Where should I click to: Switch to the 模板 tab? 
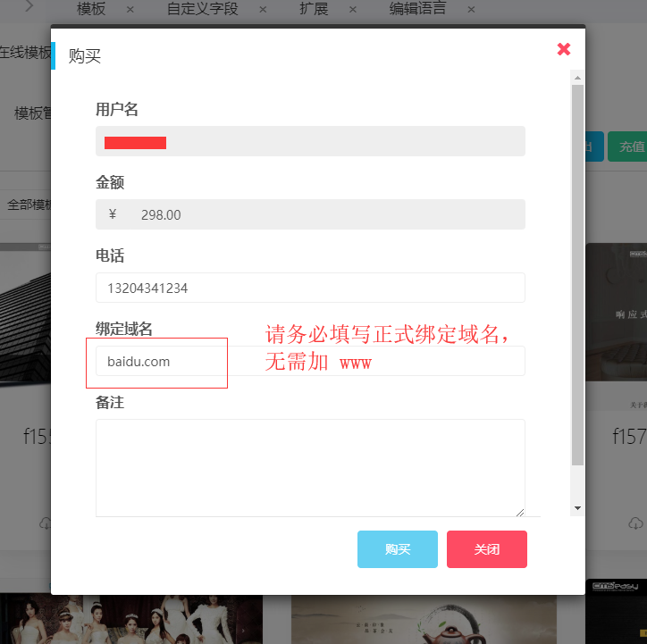pyautogui.click(x=91, y=10)
